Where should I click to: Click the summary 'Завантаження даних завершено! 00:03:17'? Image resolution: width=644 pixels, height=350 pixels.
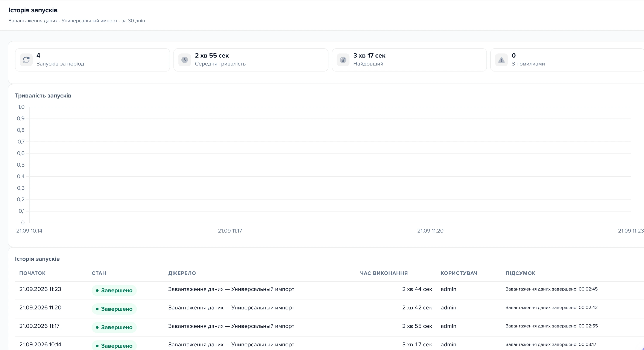[551, 344]
